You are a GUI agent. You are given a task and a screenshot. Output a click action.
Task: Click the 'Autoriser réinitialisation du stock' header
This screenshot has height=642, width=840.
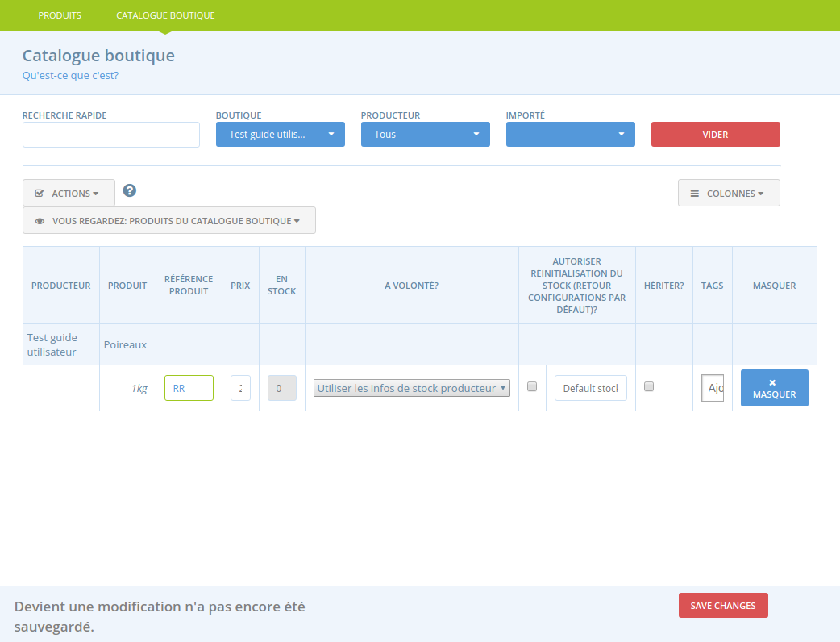click(577, 285)
